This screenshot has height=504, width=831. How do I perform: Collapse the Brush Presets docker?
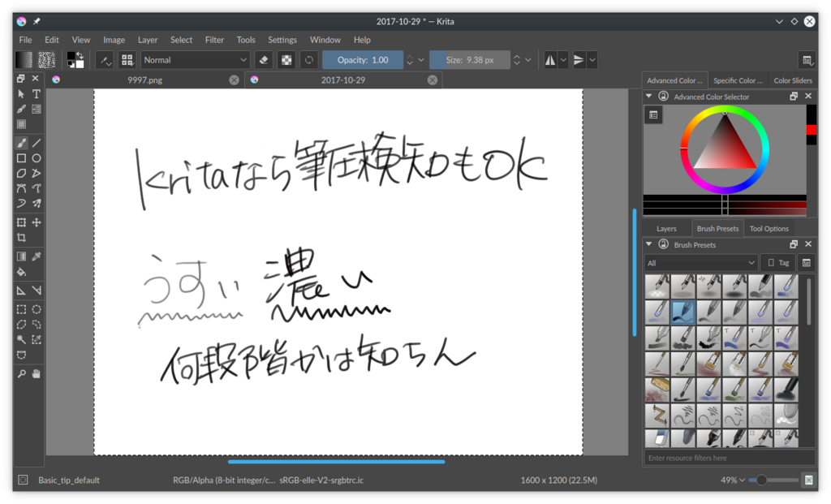tap(648, 243)
